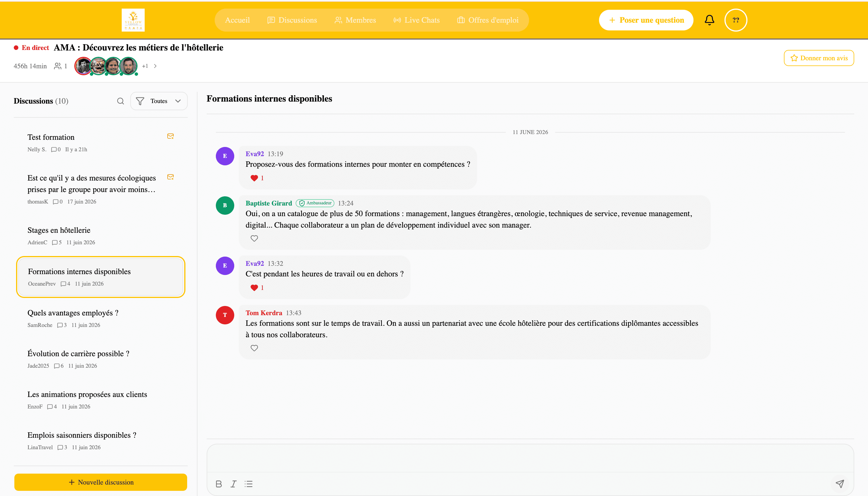Open Tom Kerdra's profile link
This screenshot has height=496, width=868.
click(x=264, y=313)
